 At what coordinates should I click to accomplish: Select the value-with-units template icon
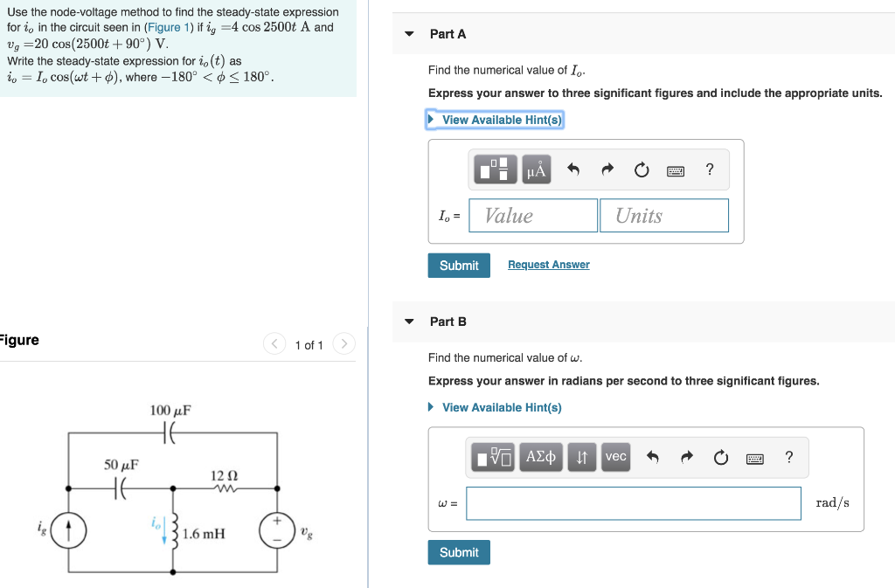click(495, 169)
